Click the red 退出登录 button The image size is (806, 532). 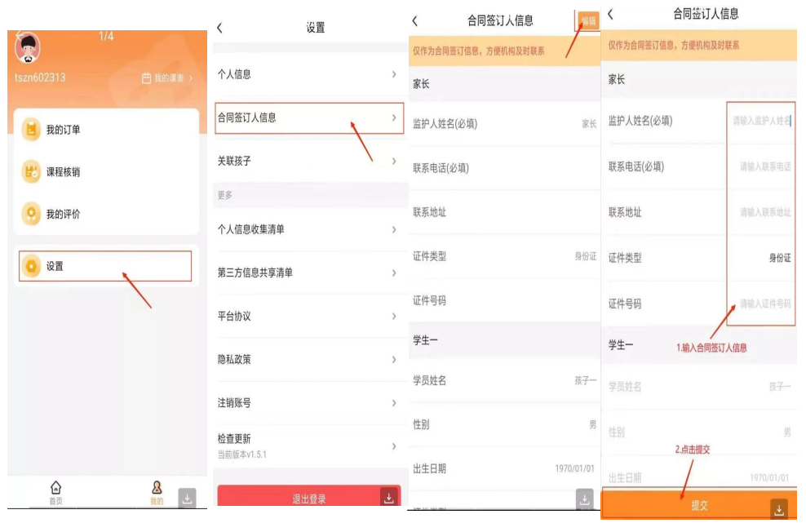tap(309, 497)
